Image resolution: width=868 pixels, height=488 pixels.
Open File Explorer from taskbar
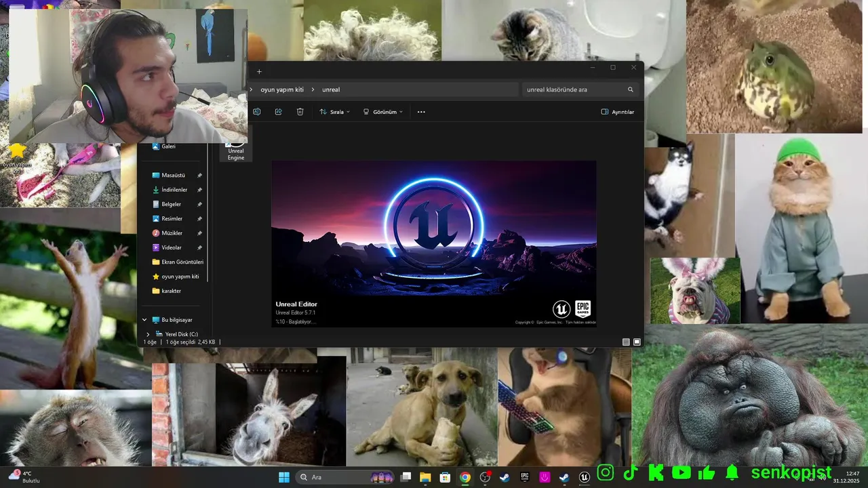coord(425,477)
